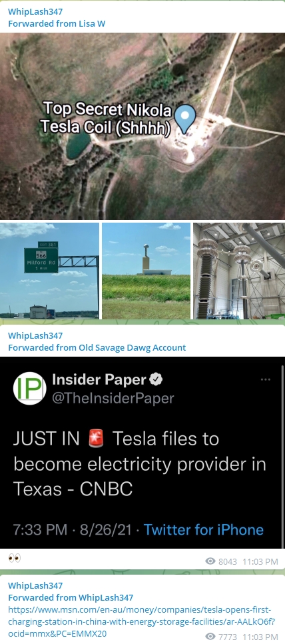Click the Forwarded from WhipLash347 source link
The height and width of the screenshot is (644, 285).
point(71,597)
